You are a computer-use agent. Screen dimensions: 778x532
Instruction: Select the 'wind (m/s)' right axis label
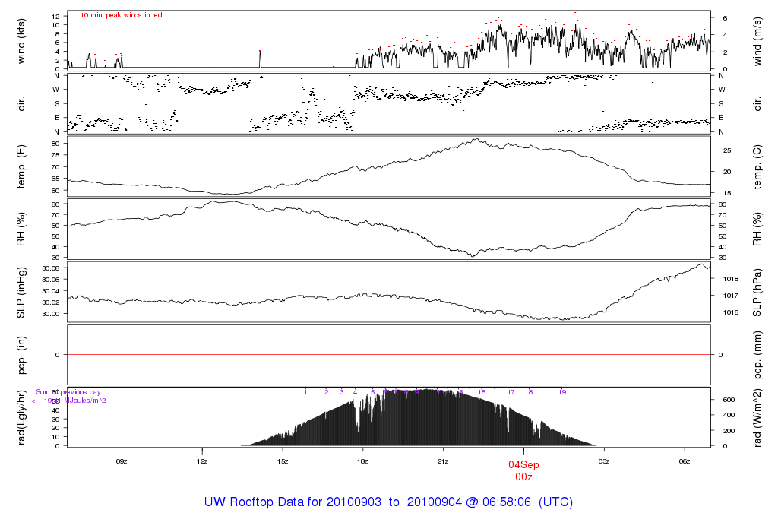[x=757, y=40]
